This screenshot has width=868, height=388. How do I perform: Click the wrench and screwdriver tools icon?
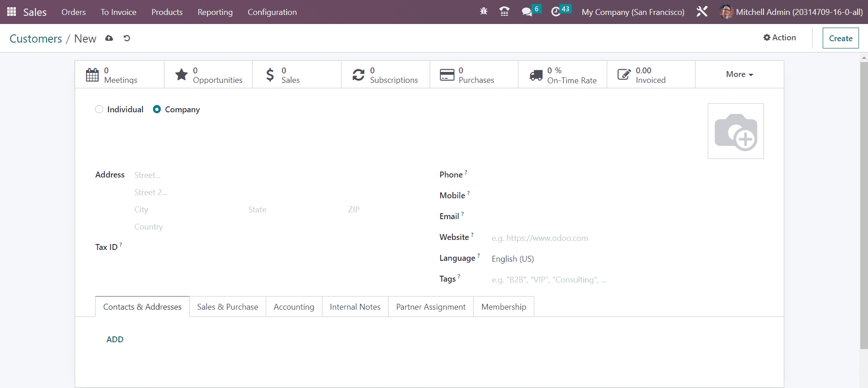[702, 12]
